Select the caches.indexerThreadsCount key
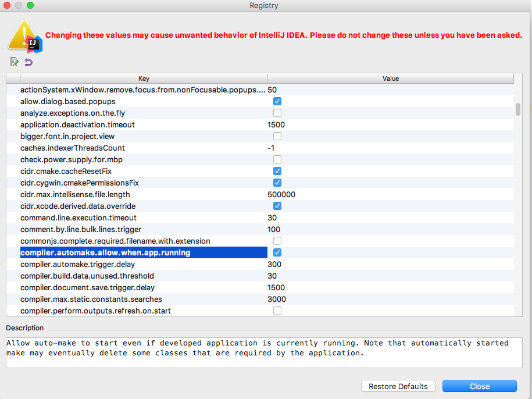Image resolution: width=532 pixels, height=399 pixels. pyautogui.click(x=73, y=148)
